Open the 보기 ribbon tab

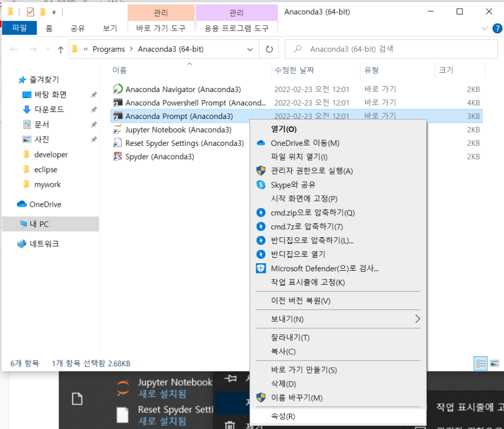[x=110, y=29]
